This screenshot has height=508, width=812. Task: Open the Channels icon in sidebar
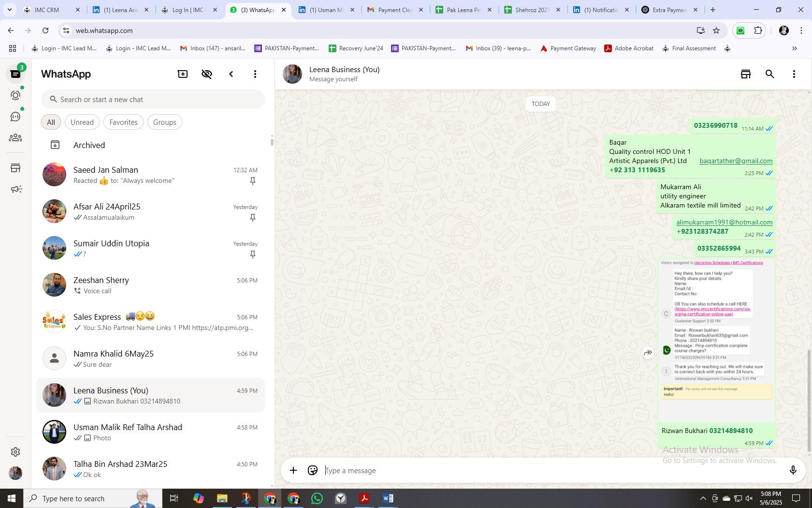(15, 117)
